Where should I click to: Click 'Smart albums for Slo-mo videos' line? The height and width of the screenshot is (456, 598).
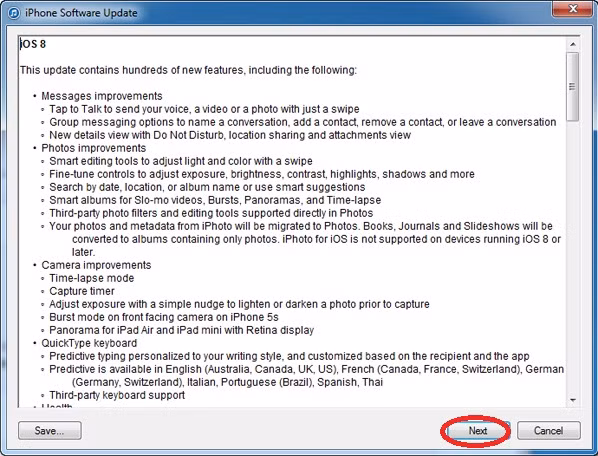coord(215,200)
